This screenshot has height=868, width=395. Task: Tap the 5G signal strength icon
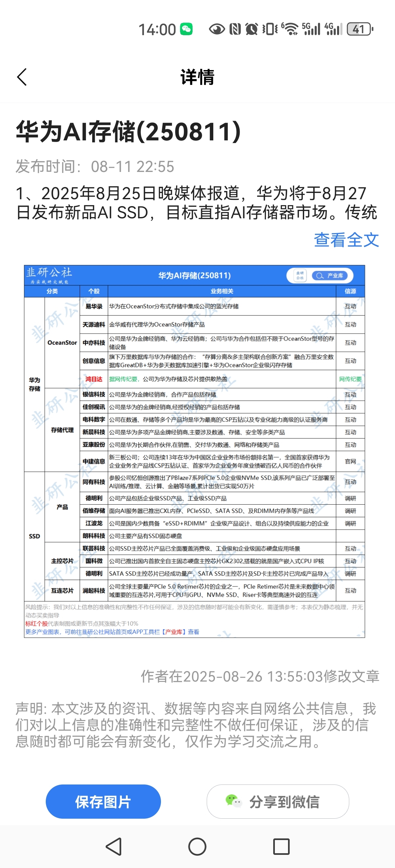point(311,29)
